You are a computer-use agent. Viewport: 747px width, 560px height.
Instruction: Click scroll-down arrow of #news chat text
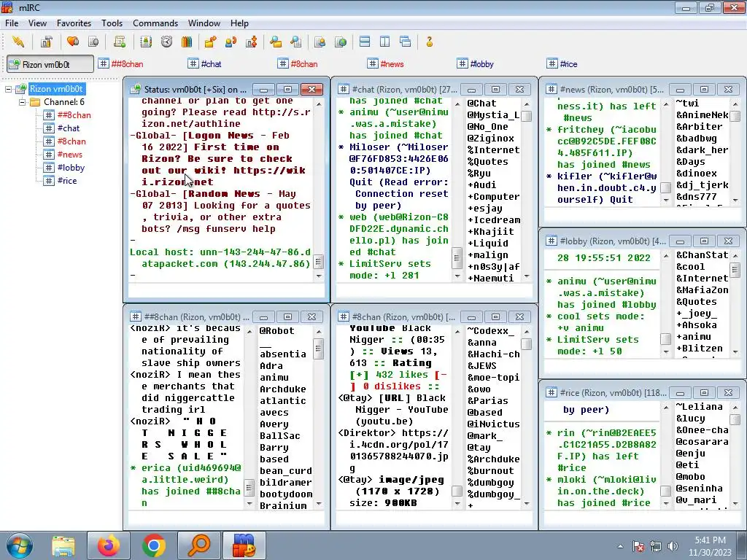point(666,201)
